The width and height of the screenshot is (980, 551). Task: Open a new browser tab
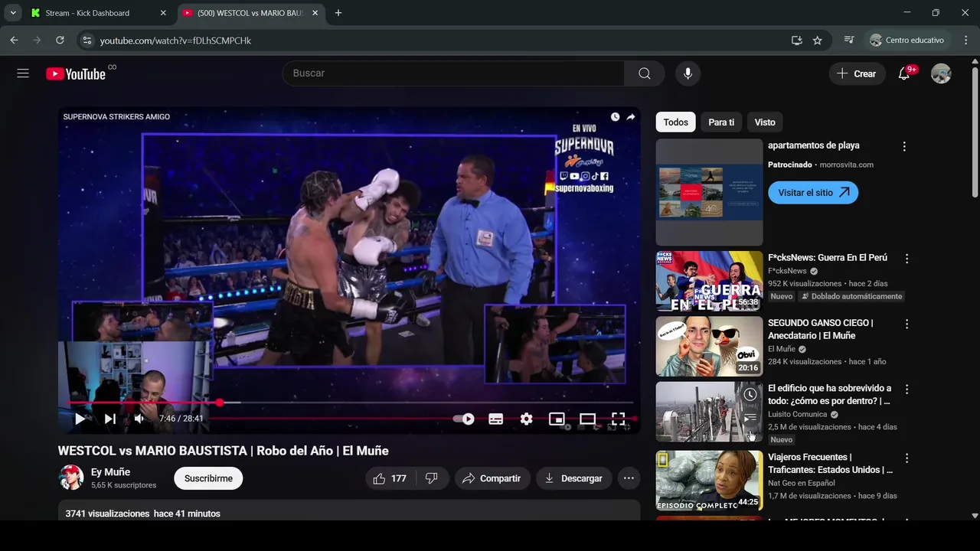[338, 13]
